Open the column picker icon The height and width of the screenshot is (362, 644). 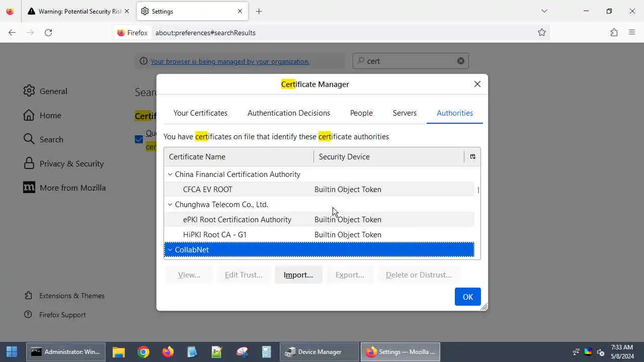[472, 157]
